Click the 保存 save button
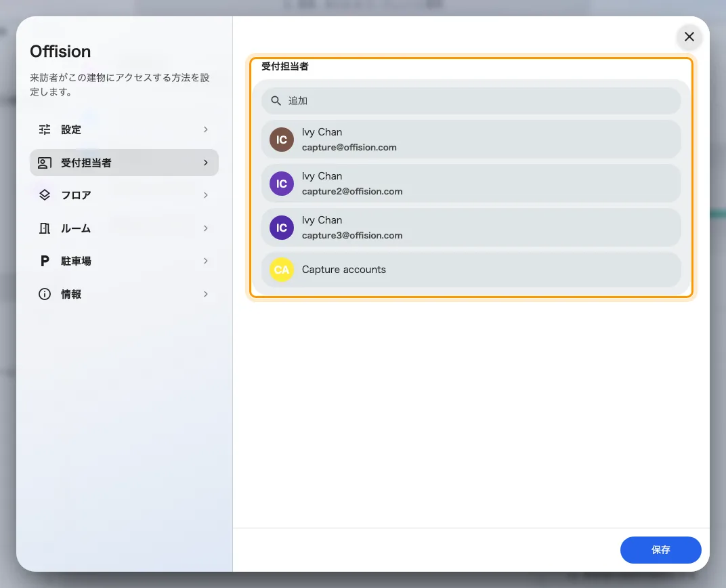This screenshot has height=588, width=726. point(661,550)
